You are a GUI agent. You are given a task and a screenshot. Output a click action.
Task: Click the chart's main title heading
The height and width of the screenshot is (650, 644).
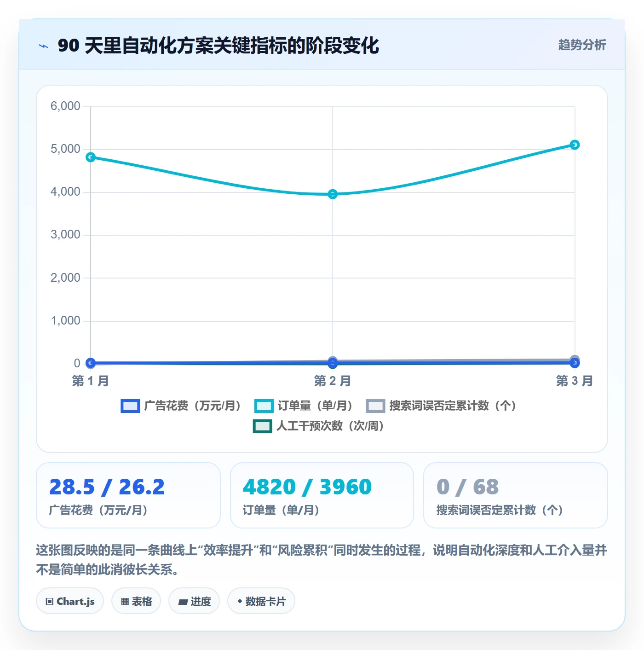point(218,46)
